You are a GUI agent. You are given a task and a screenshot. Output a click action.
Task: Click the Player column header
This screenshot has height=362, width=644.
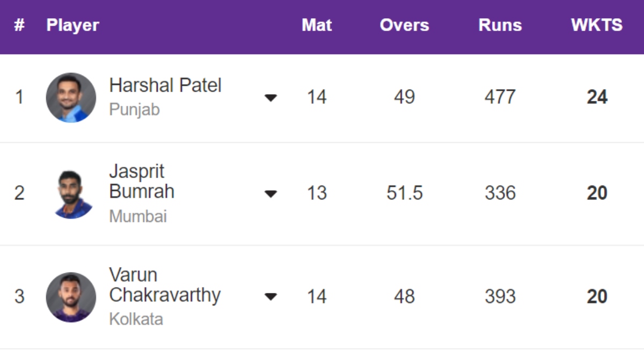[x=72, y=25]
